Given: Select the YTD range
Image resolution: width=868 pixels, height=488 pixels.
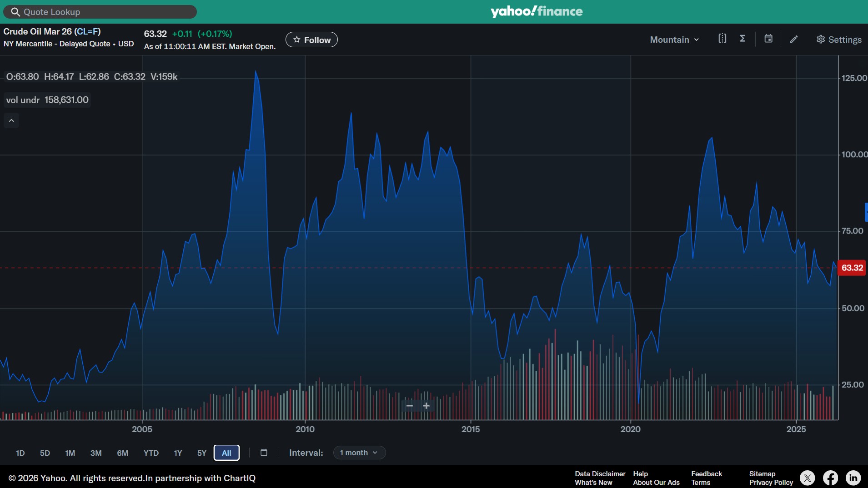Looking at the screenshot, I should pos(151,453).
